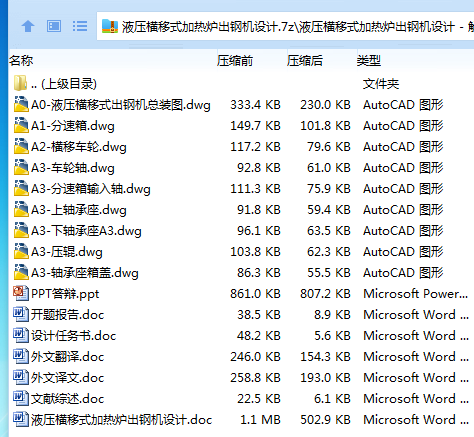The height and width of the screenshot is (437, 474).
Task: Click the 8.9 KB compressed size value
Action: coord(332,315)
